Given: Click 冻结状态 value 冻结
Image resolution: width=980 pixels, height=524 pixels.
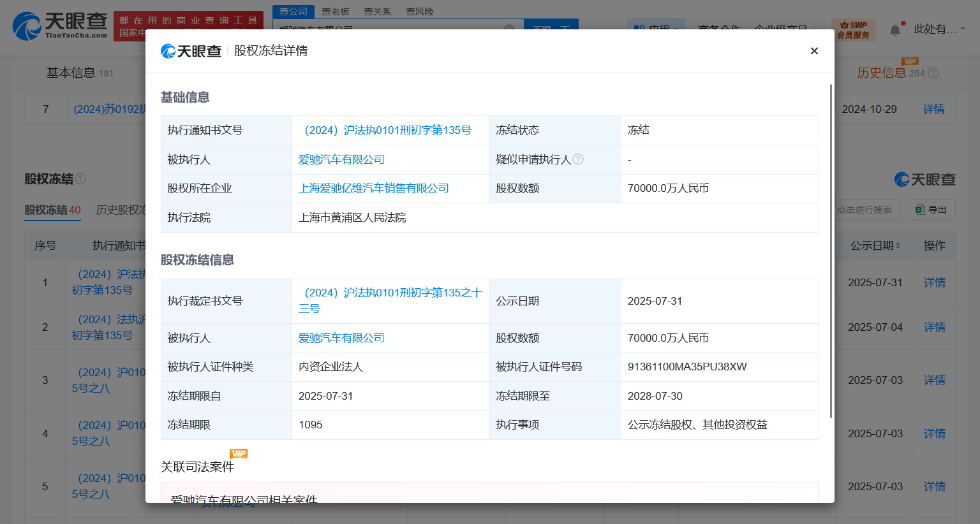Looking at the screenshot, I should coord(639,130).
